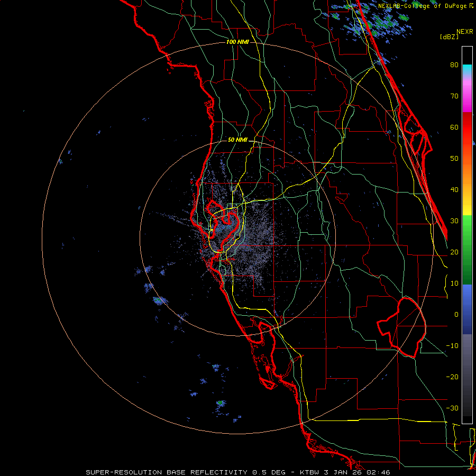Image resolution: width=476 pixels, height=476 pixels.
Task: Click the "50 NMI" range ring label
Action: coord(237,140)
